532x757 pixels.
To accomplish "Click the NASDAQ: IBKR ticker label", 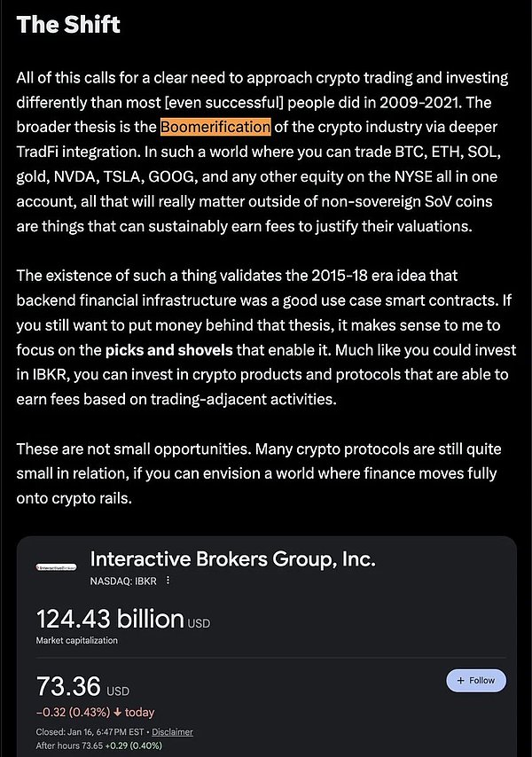I will click(123, 581).
